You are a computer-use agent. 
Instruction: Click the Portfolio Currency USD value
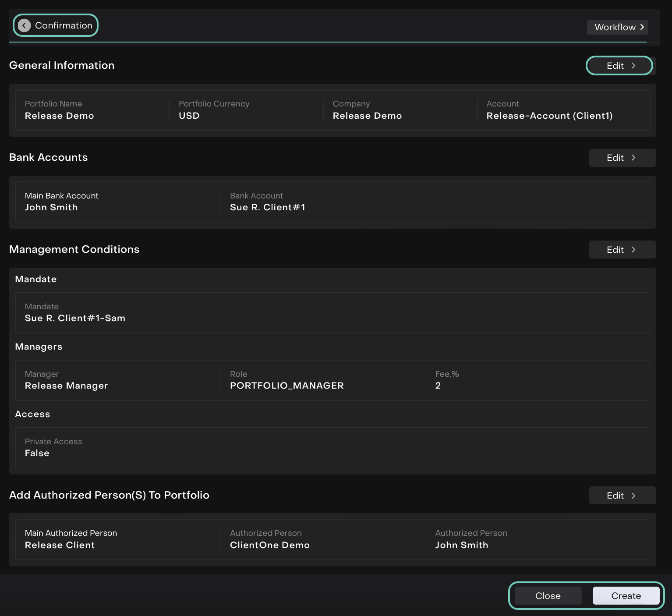(x=189, y=116)
